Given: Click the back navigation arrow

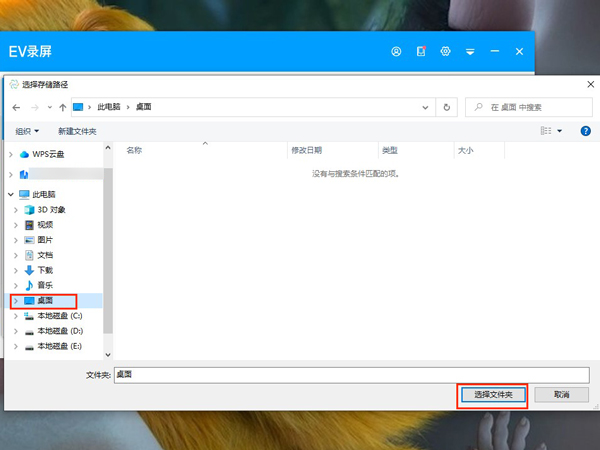Looking at the screenshot, I should tap(16, 106).
